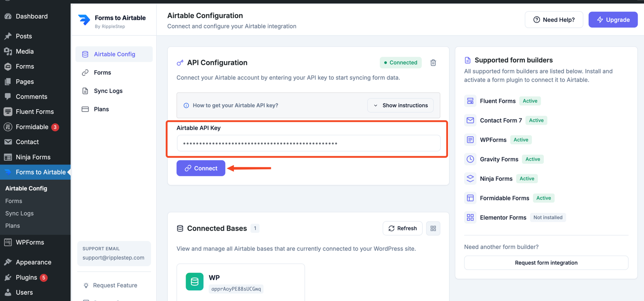This screenshot has height=301, width=644.
Task: Click the database icon beside Connected Bases
Action: (180, 229)
